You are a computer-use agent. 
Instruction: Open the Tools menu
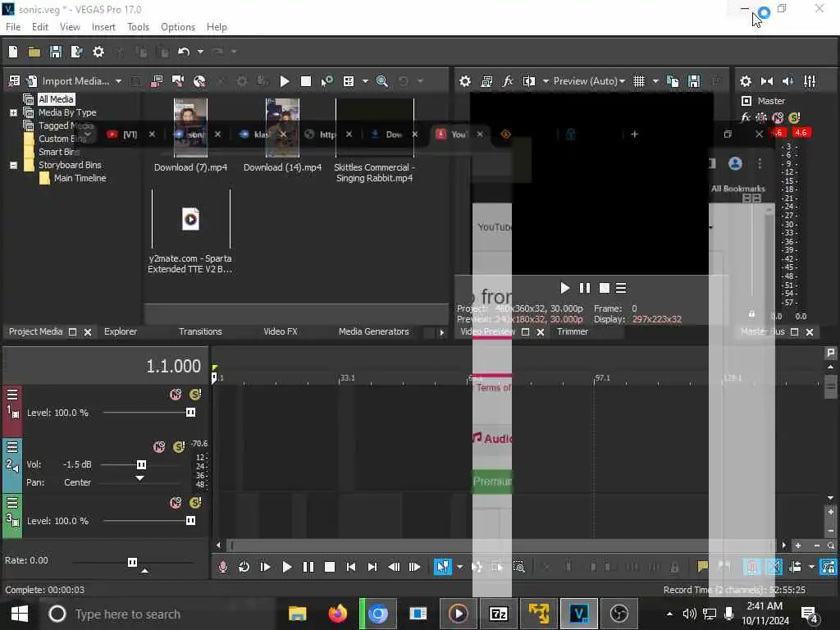pyautogui.click(x=138, y=27)
